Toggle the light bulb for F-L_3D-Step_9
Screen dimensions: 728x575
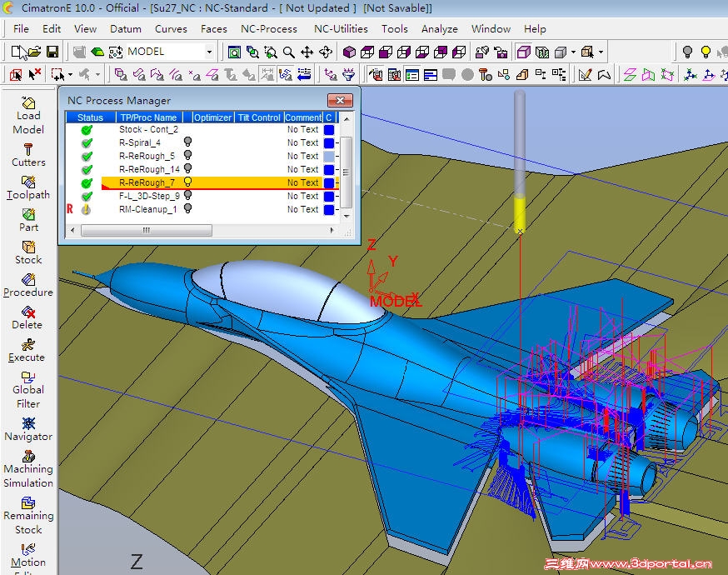(x=187, y=195)
